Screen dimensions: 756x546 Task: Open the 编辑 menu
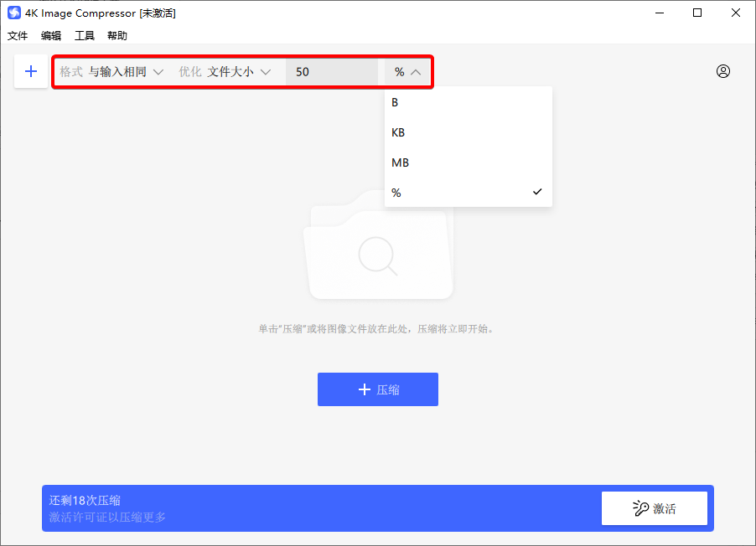(x=50, y=36)
